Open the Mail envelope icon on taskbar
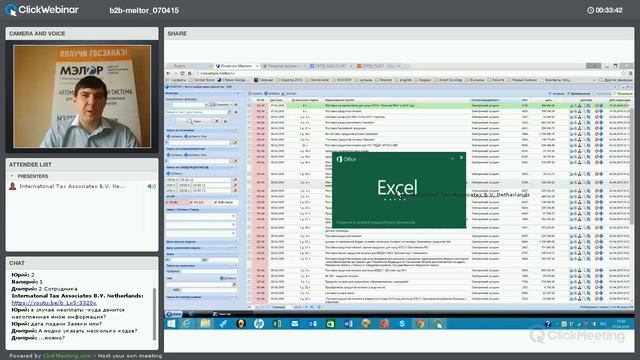This screenshot has width=640, height=360. pyautogui.click(x=294, y=324)
